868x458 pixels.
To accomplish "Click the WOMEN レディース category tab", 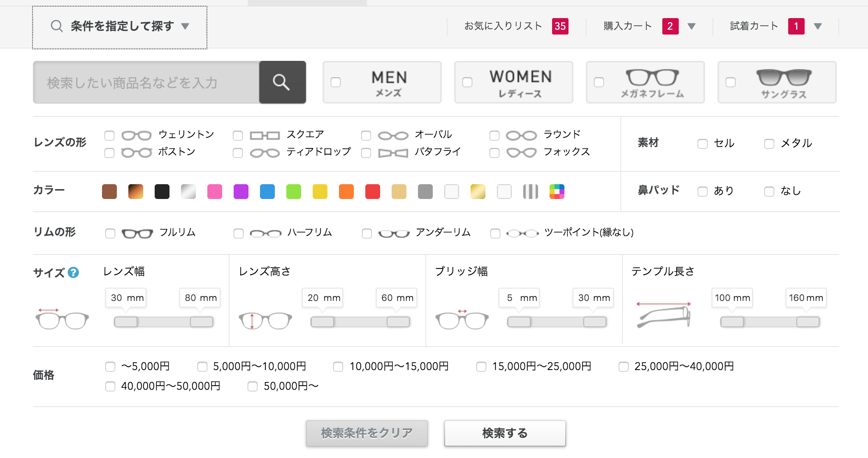I will [x=520, y=83].
